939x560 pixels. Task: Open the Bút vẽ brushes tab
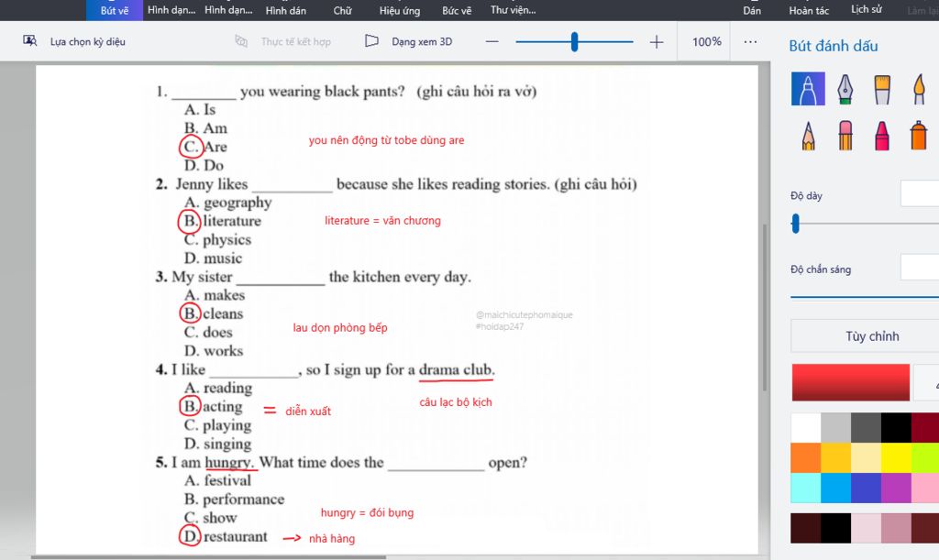tap(115, 10)
